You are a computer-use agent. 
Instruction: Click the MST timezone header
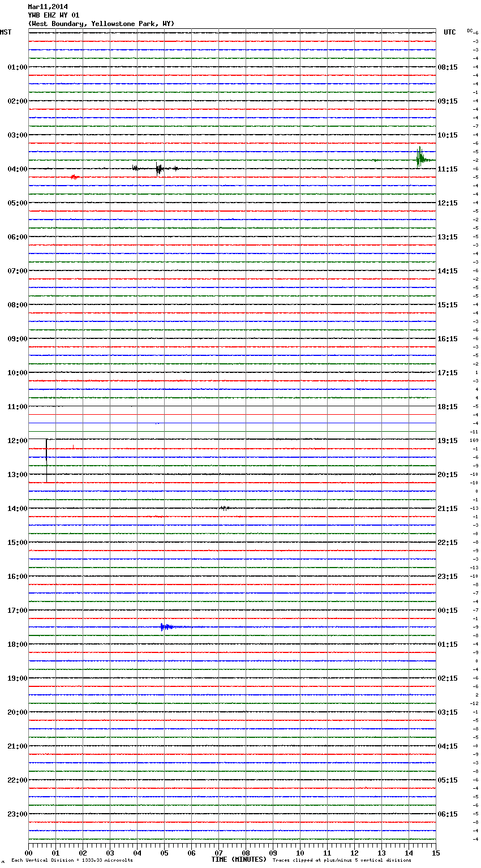6,32
